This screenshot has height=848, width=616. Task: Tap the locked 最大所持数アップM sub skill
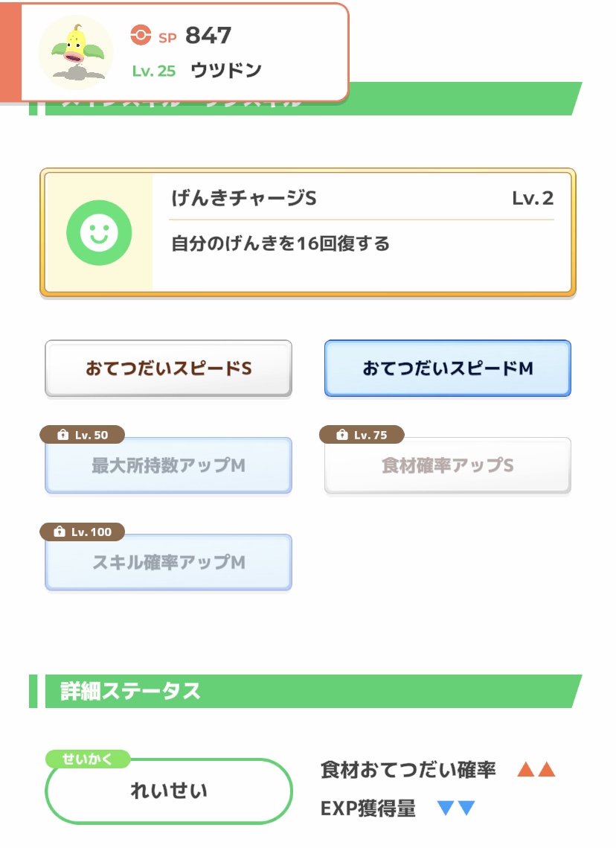[168, 466]
